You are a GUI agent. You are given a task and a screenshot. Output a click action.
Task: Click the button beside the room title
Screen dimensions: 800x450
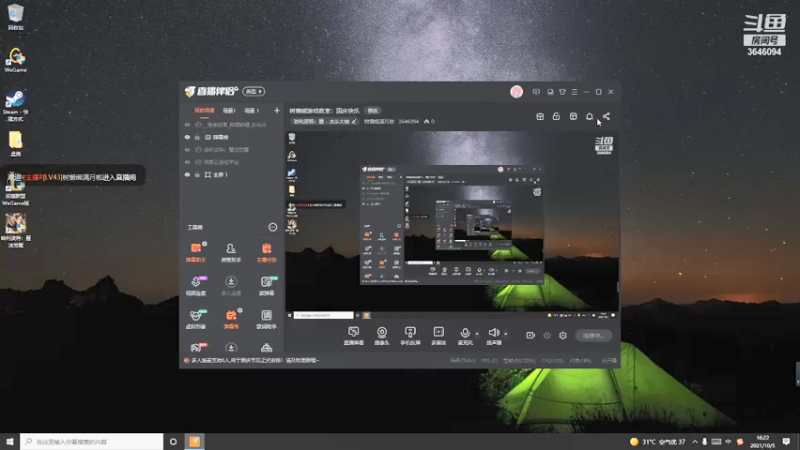[373, 110]
